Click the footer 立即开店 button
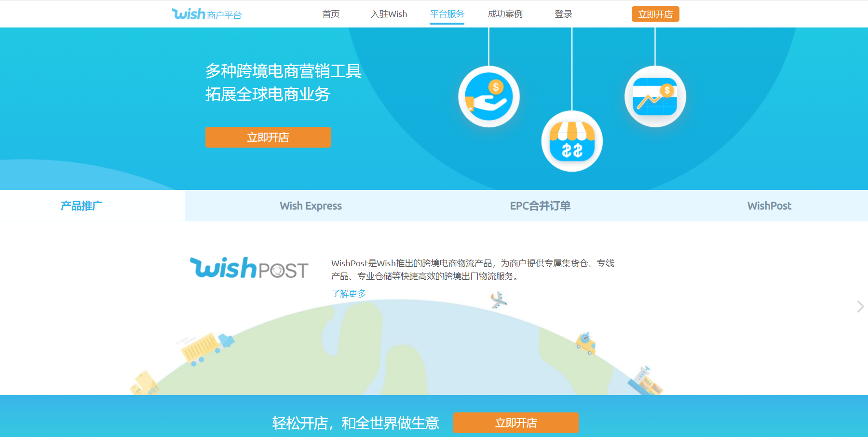This screenshot has height=437, width=868. pyautogui.click(x=515, y=423)
